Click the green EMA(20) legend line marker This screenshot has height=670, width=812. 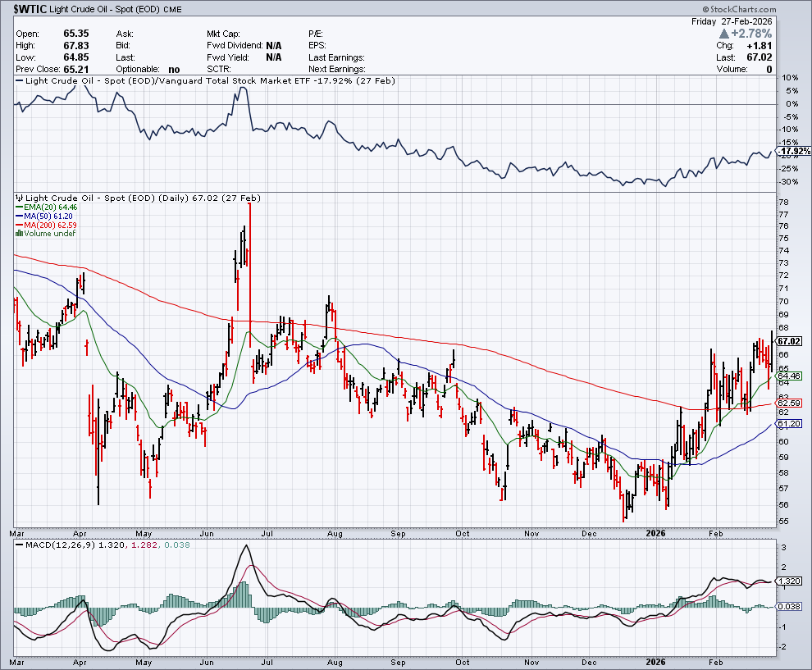coord(20,208)
